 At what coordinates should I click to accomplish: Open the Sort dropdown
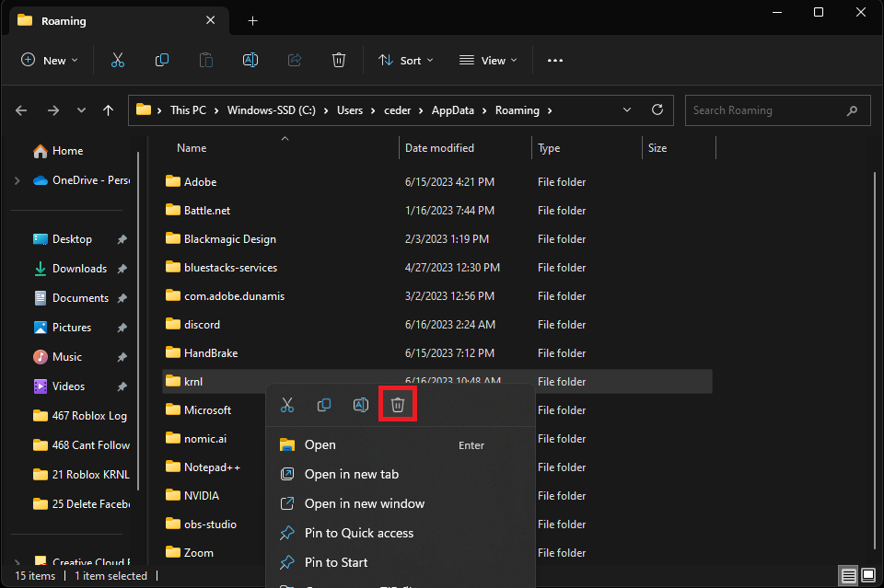pos(405,60)
